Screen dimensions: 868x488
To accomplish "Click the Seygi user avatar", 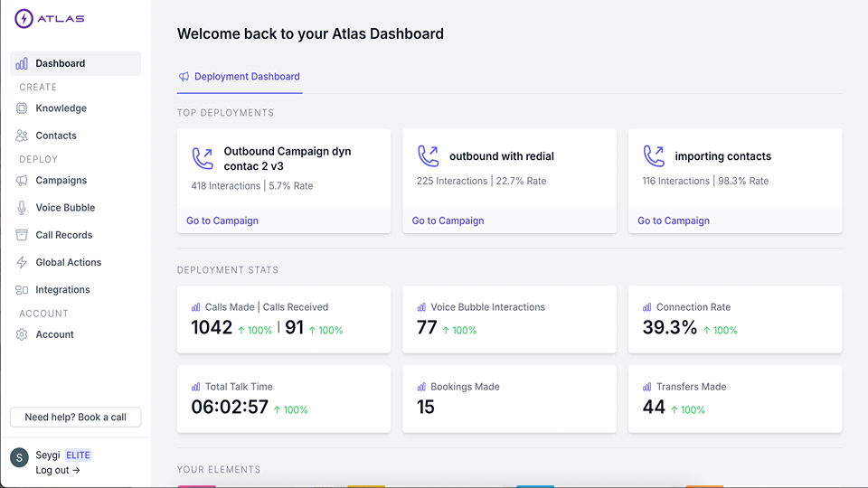I will coord(19,457).
